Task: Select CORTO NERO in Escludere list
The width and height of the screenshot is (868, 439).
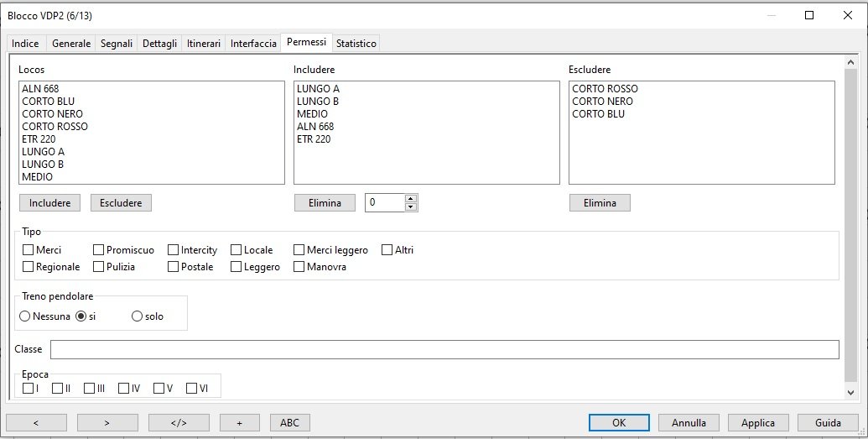Action: tap(602, 102)
